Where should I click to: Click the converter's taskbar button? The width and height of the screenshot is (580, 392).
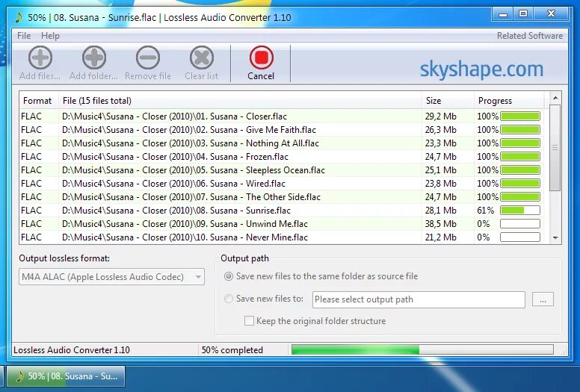[66, 376]
